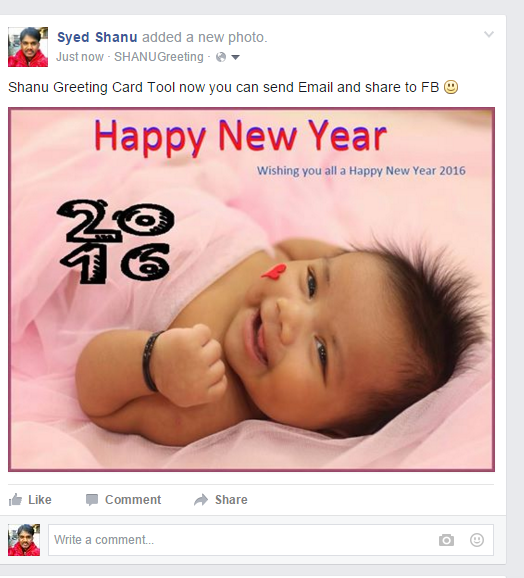Open the emoji smiley picker icon
Image resolution: width=524 pixels, height=578 pixels.
point(477,540)
